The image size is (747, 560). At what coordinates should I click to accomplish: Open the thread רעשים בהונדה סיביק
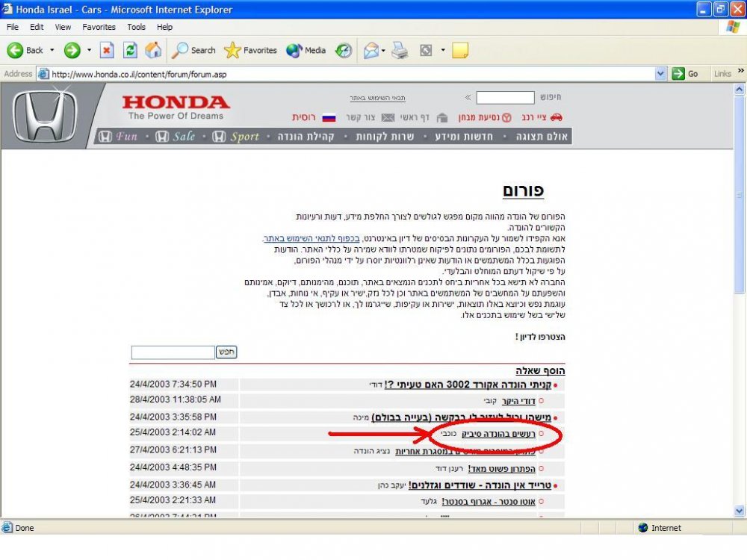coord(498,434)
